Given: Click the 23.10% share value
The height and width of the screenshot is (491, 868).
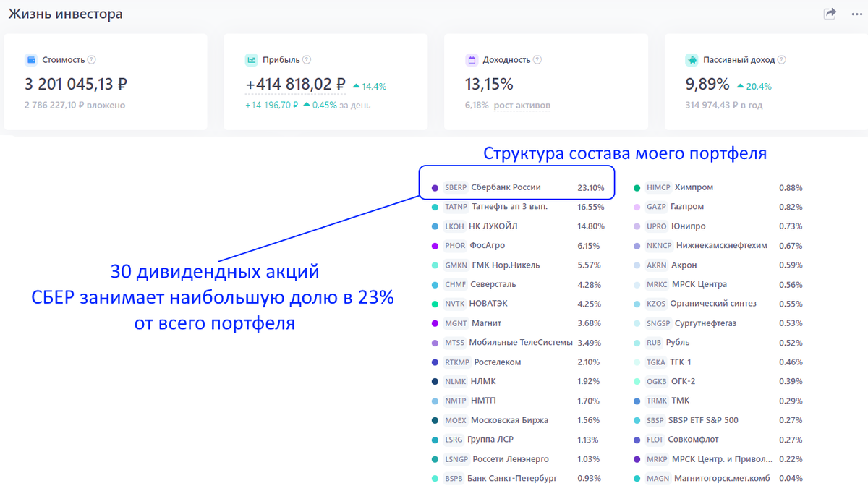Looking at the screenshot, I should 591,188.
